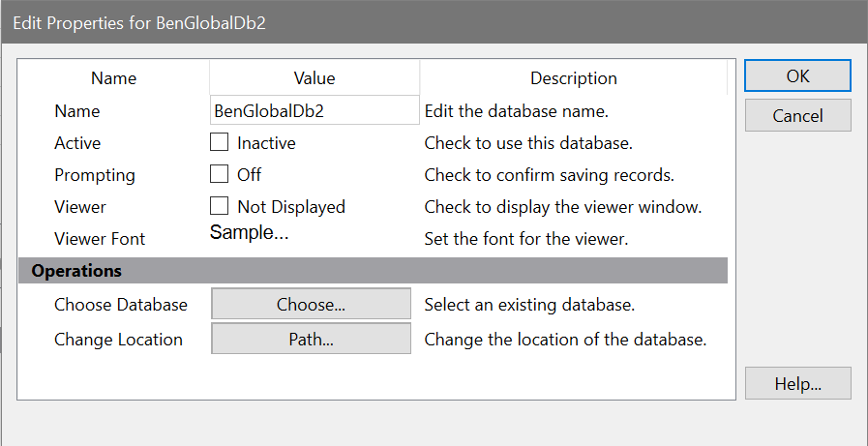Click the Description column header
The height and width of the screenshot is (446, 868).
tap(573, 78)
